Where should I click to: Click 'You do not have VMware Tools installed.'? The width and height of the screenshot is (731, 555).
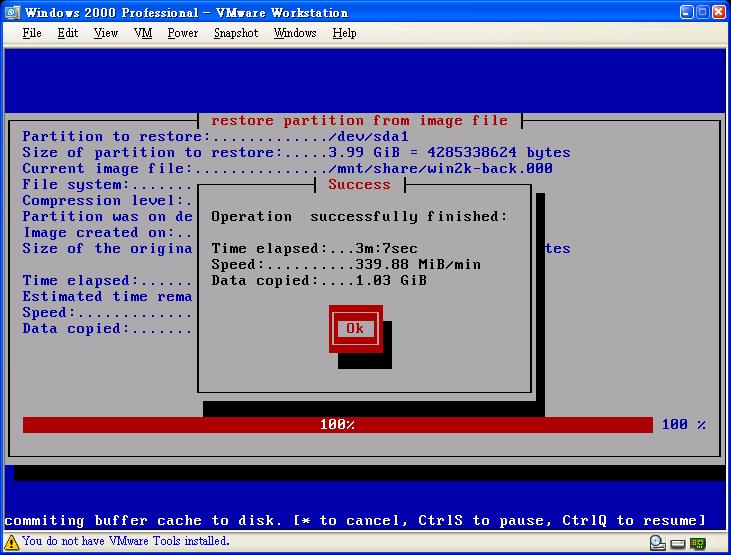click(x=126, y=541)
